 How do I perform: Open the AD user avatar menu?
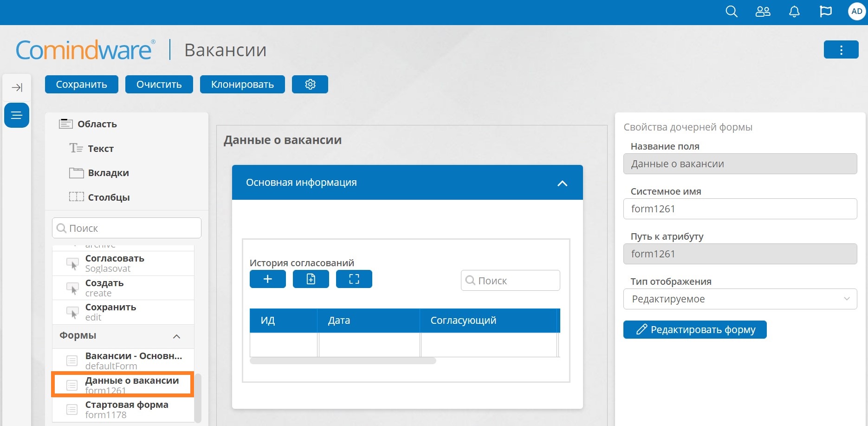click(x=857, y=12)
